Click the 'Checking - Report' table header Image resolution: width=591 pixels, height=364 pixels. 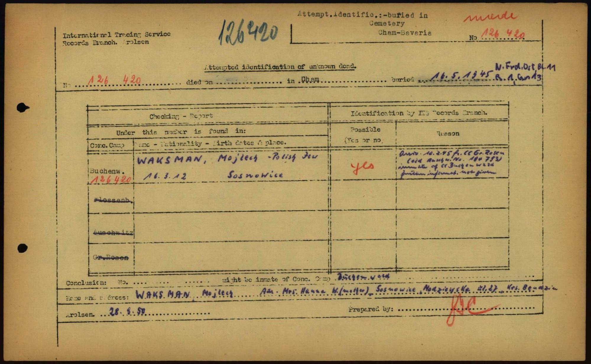point(181,116)
